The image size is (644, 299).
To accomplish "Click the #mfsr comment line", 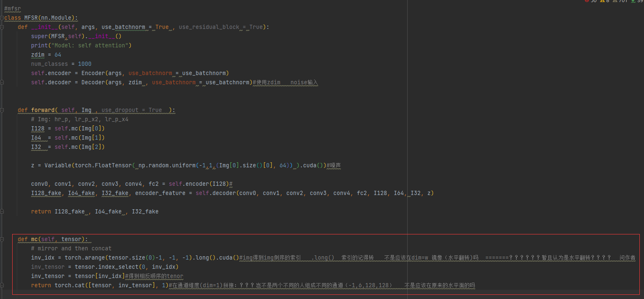I will tap(13, 8).
